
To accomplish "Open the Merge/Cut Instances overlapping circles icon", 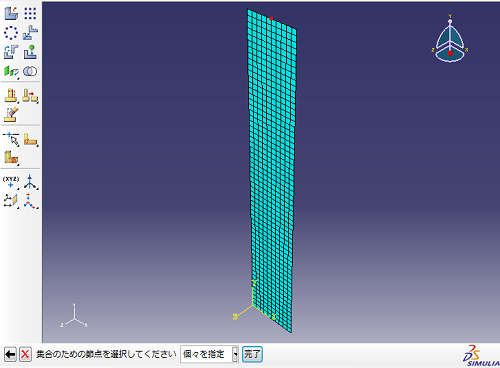I will 30,71.
